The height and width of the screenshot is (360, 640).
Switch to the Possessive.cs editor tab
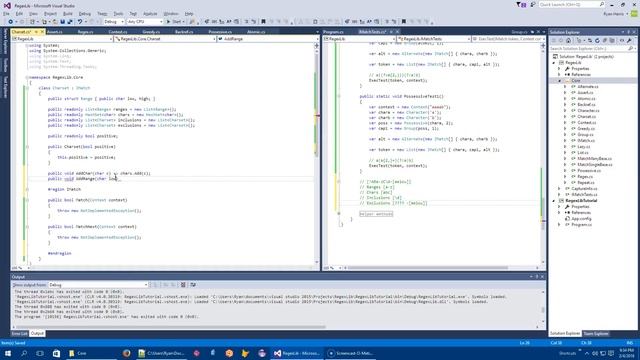(x=220, y=31)
